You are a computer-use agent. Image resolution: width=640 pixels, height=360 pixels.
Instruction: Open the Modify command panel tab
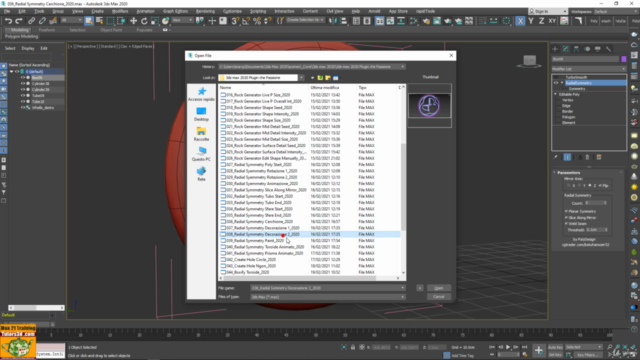click(x=566, y=49)
